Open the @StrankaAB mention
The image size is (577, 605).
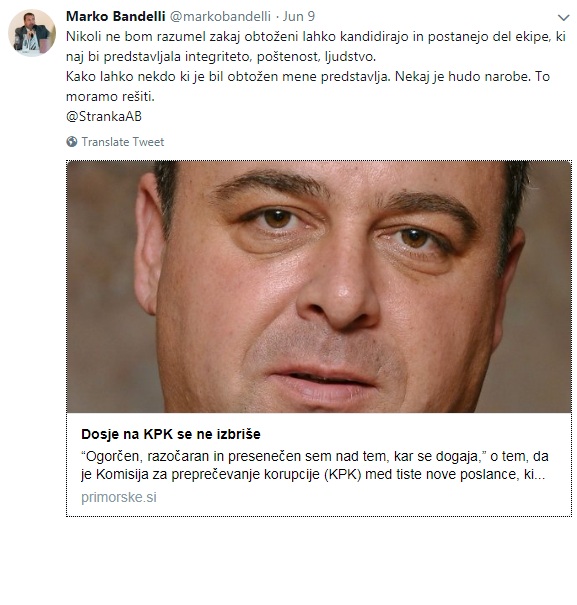coord(104,116)
